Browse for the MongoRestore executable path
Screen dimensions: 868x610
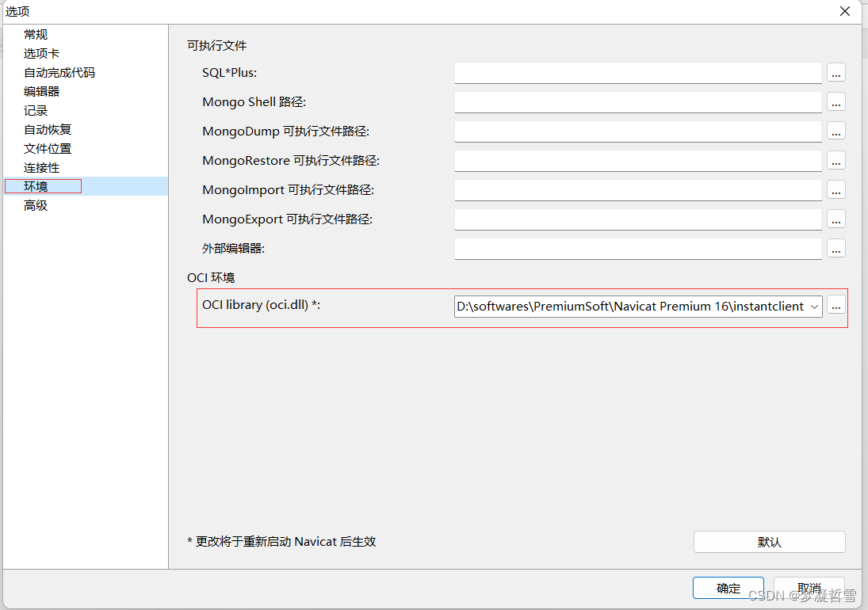[836, 160]
